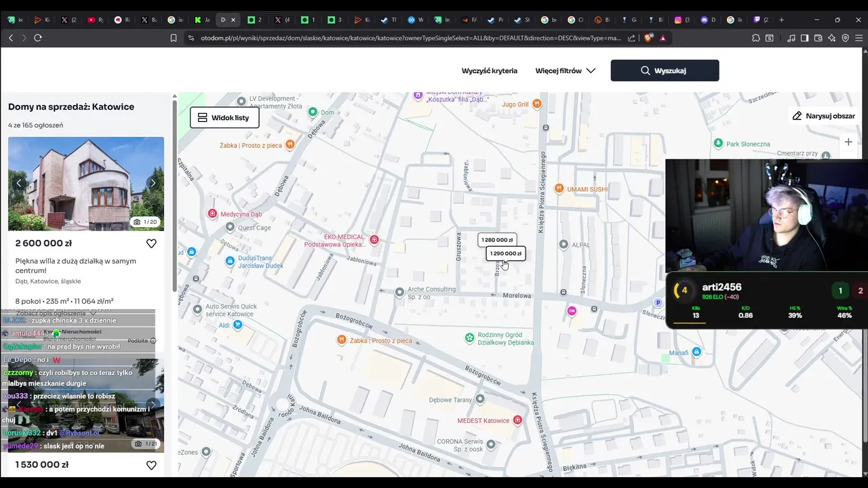Run the search with the Wyszukaj button
The image size is (868, 488).
point(665,70)
